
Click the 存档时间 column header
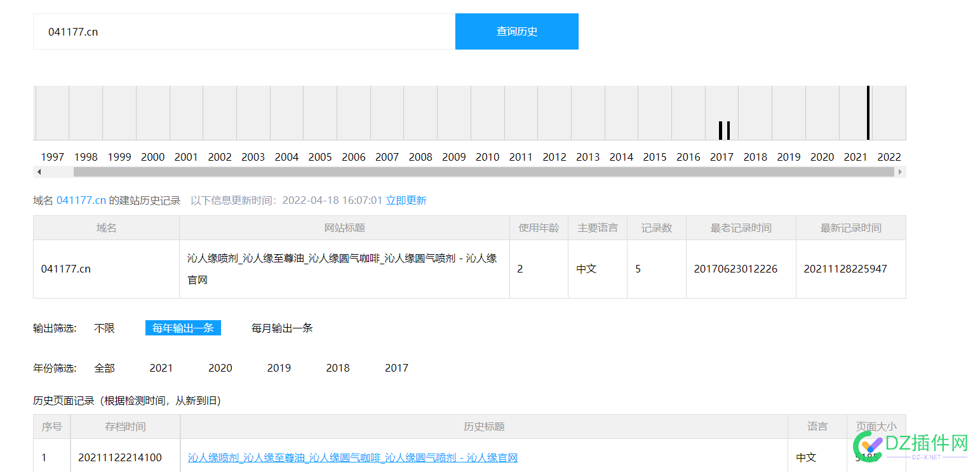click(125, 427)
